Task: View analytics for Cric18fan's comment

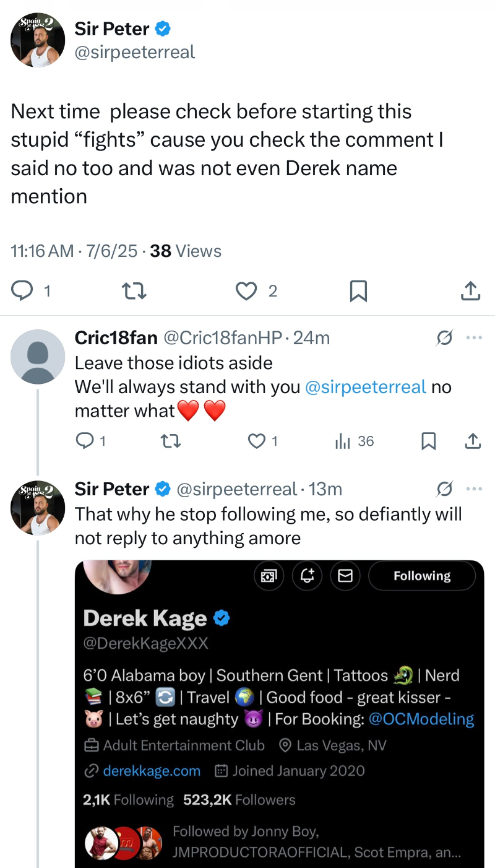Action: point(343,441)
